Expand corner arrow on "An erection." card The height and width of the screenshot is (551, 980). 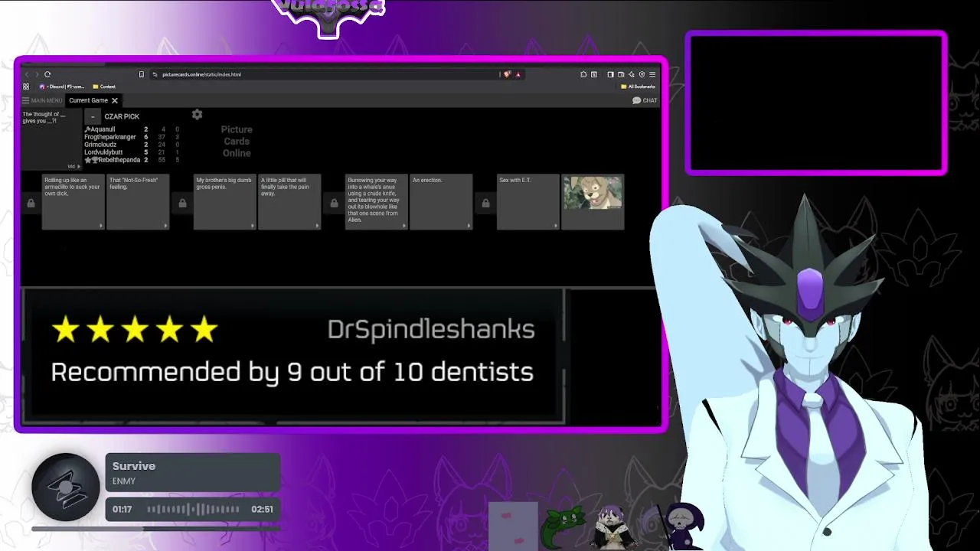point(469,226)
